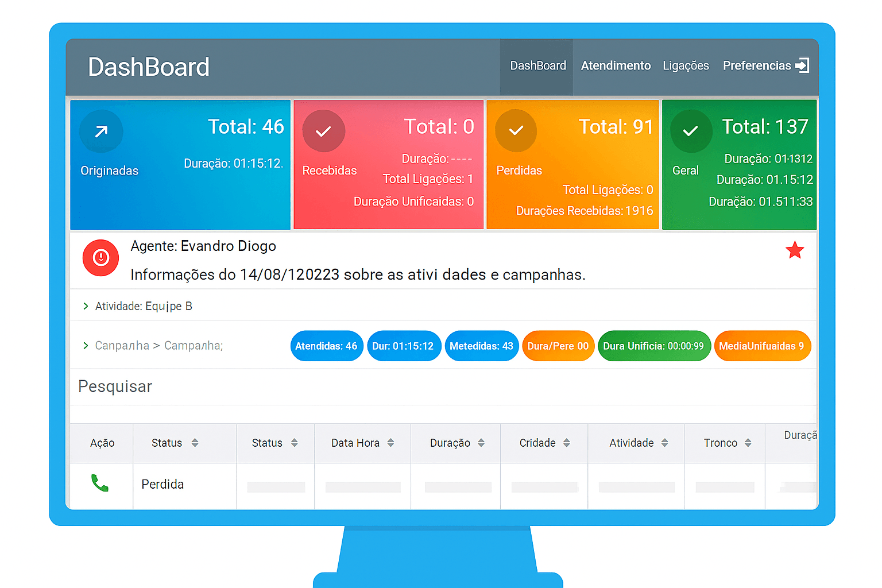Image resolution: width=882 pixels, height=588 pixels.
Task: Sort by the Data Hora column
Action: (x=390, y=443)
